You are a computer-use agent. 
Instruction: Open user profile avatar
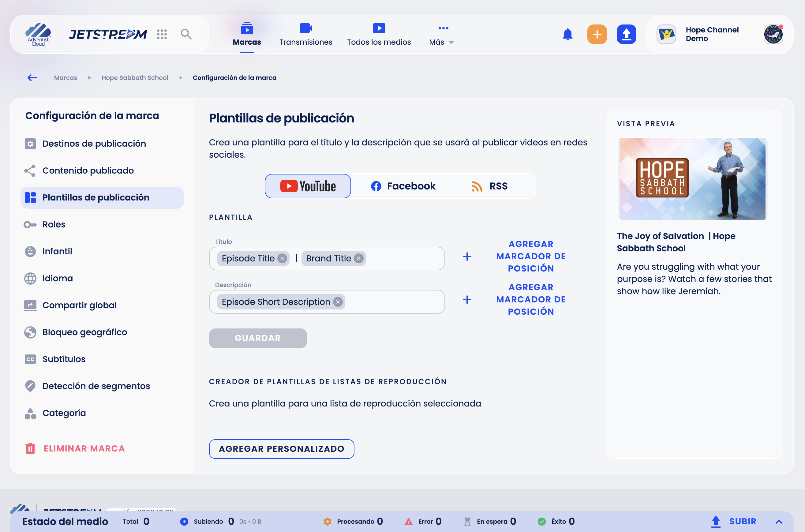point(773,34)
